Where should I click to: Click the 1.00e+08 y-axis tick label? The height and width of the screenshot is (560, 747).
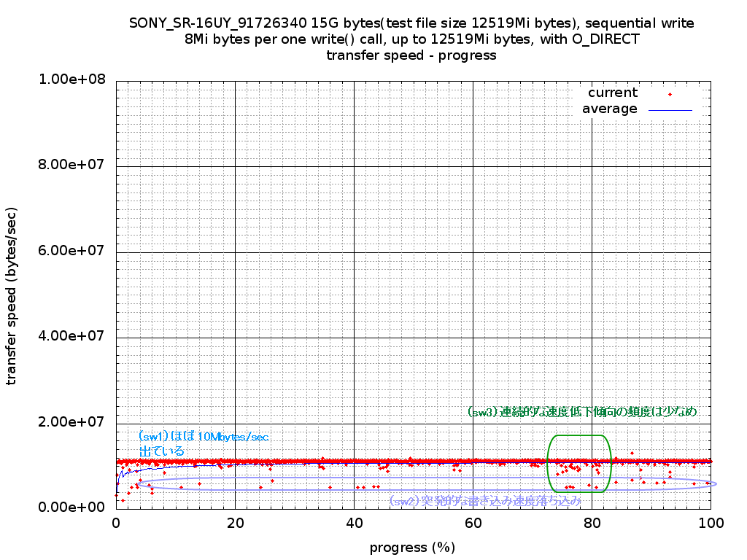point(71,79)
